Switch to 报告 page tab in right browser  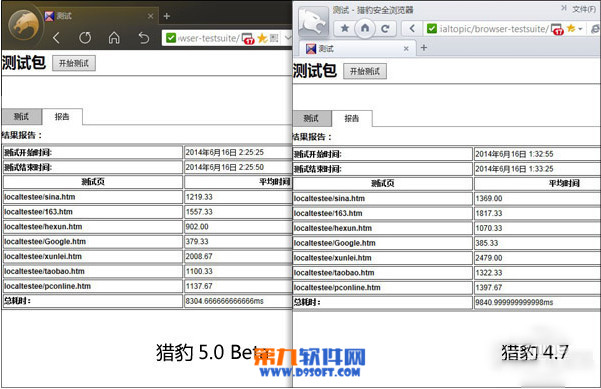352,118
